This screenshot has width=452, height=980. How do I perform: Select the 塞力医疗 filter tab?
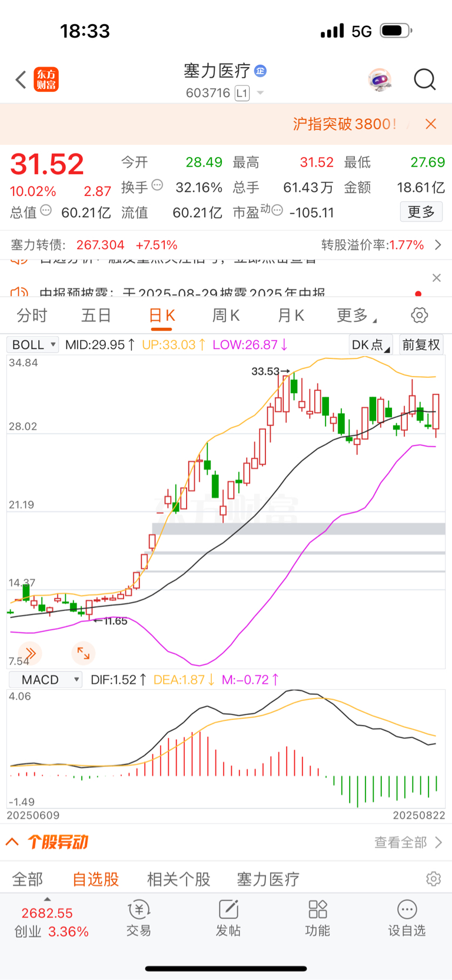pos(268,879)
